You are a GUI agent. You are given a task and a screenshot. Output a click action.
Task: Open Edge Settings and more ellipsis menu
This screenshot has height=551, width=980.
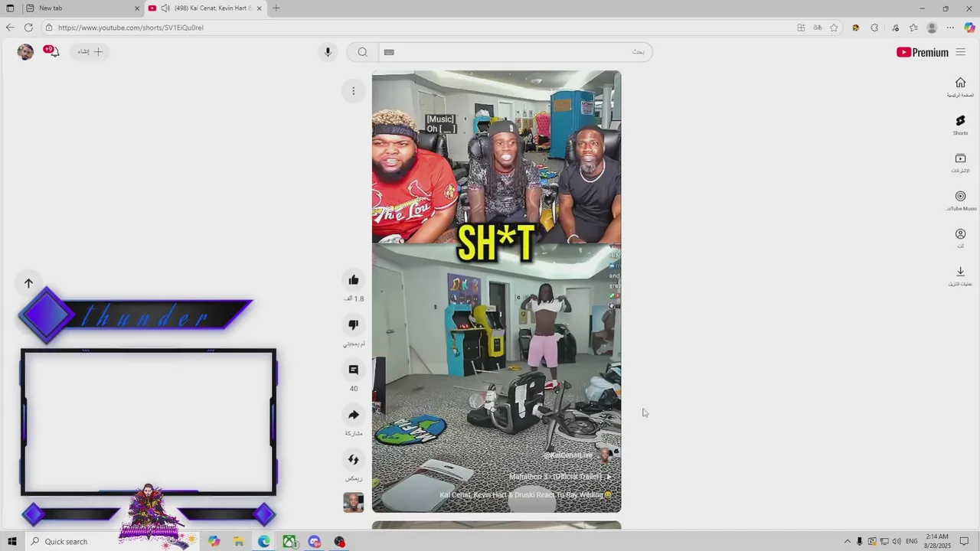click(950, 28)
